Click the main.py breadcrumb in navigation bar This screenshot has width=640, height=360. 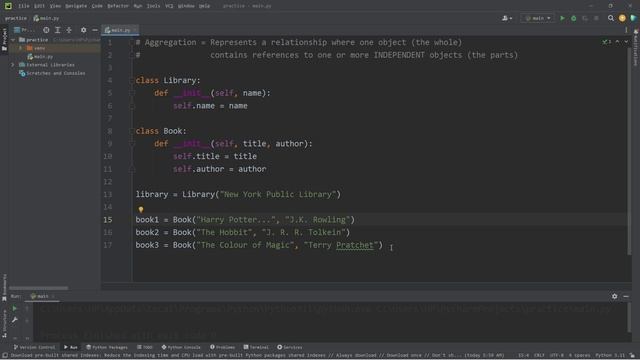click(47, 18)
